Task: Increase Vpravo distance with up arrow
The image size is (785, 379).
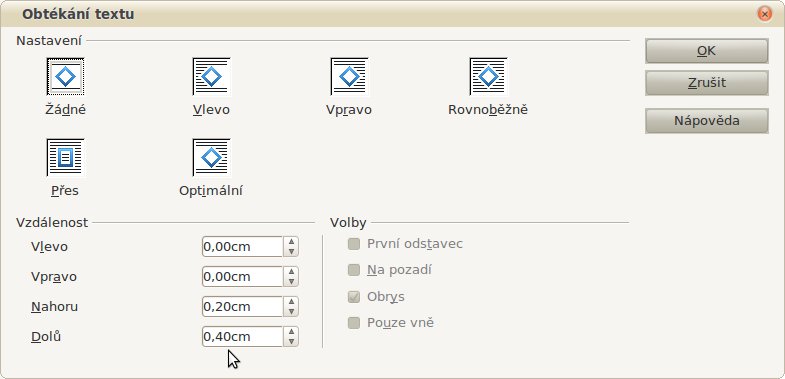Action: [x=291, y=272]
